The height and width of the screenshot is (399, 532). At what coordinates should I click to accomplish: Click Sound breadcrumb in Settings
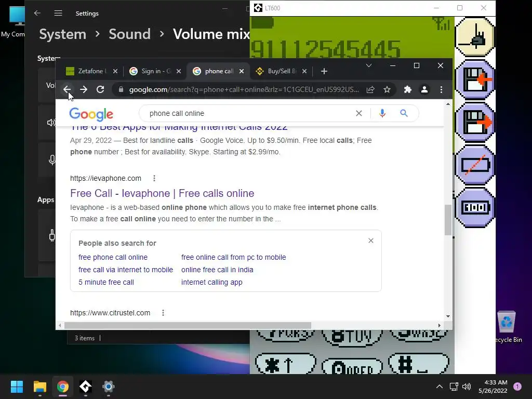[129, 34]
